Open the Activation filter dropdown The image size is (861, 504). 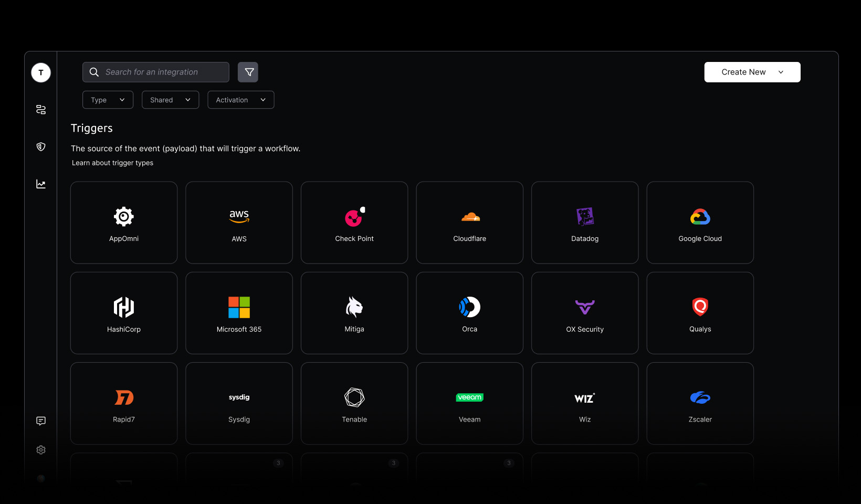(x=240, y=100)
